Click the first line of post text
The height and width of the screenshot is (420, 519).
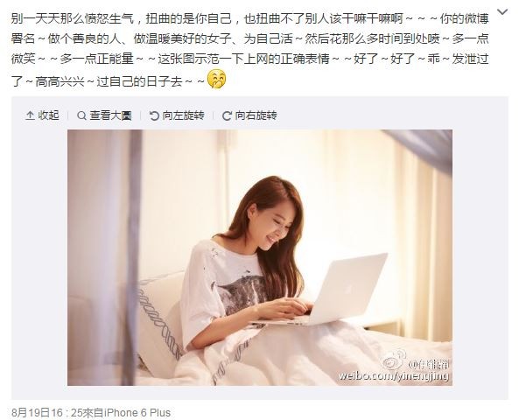[x=250, y=18]
